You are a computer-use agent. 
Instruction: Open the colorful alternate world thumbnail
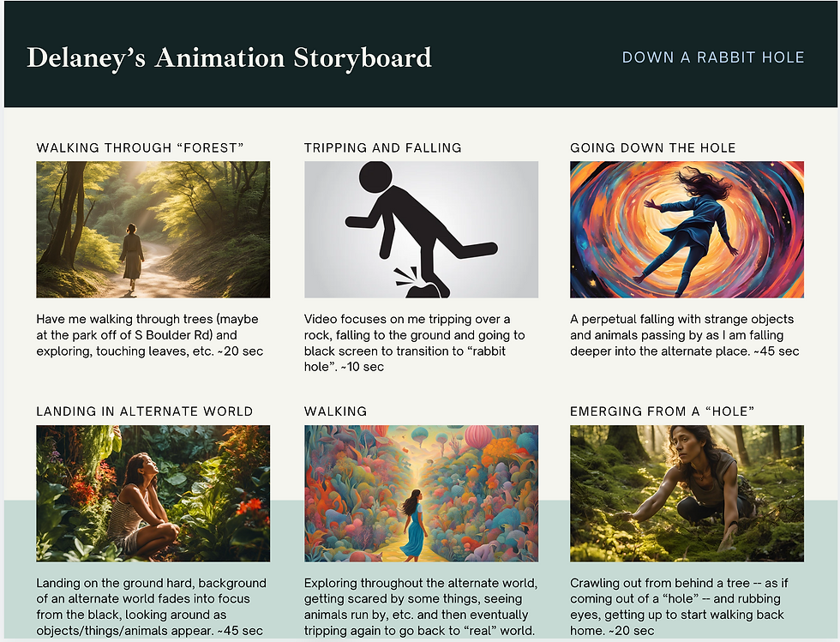pos(421,493)
